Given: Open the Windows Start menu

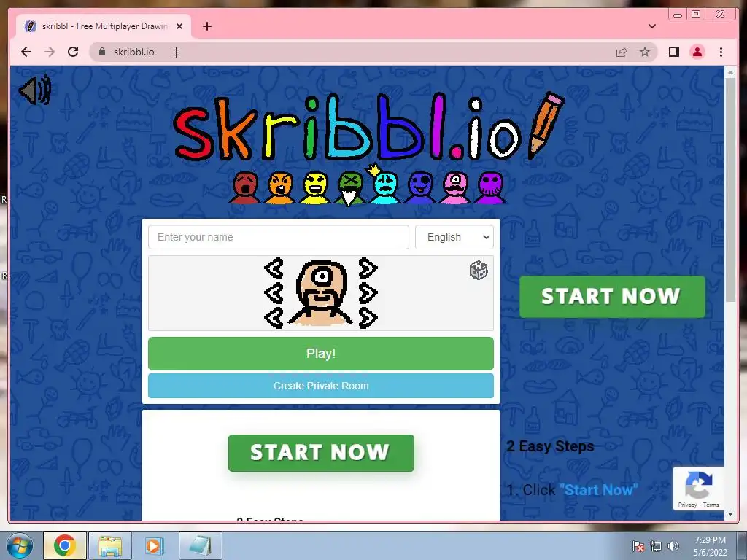Looking at the screenshot, I should pos(19,545).
